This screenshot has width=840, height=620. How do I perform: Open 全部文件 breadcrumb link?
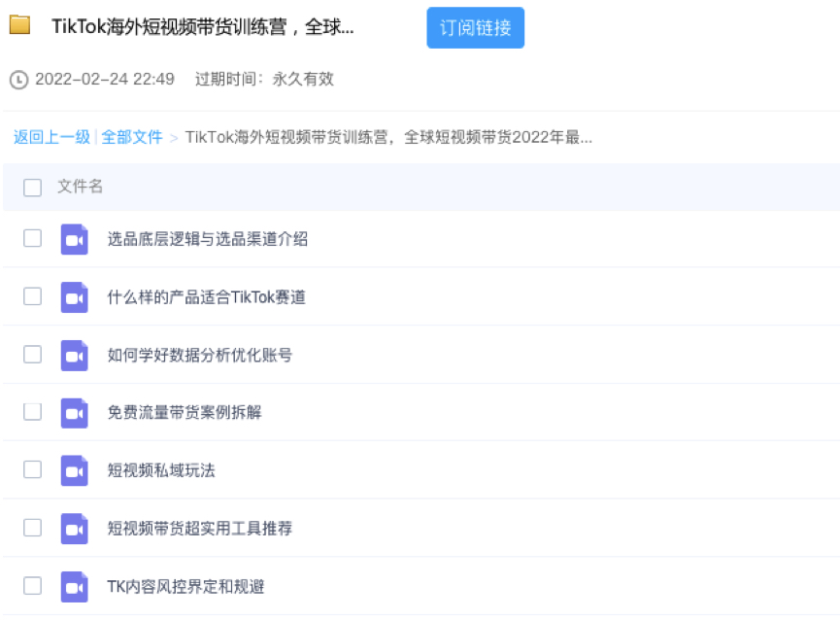(132, 137)
